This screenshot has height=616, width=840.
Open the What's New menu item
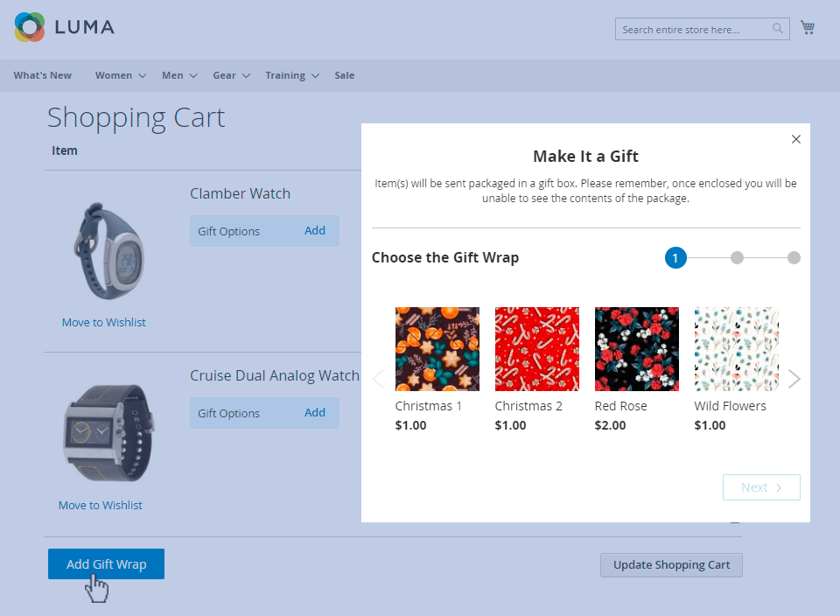(x=43, y=75)
